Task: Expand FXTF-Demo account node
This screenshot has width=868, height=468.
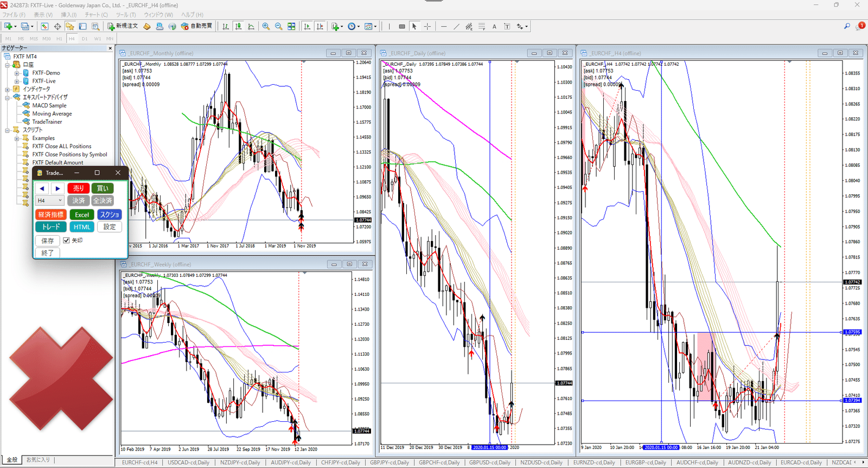Action: coord(16,73)
